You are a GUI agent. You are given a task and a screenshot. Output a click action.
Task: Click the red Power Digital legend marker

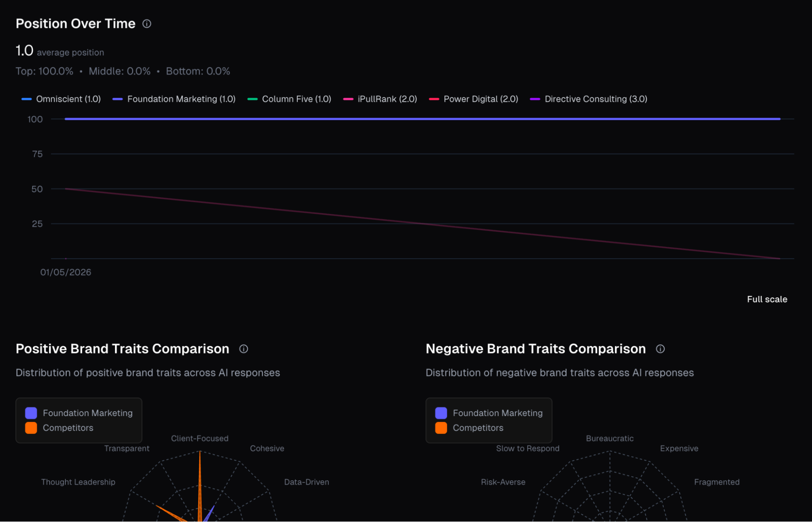click(434, 99)
